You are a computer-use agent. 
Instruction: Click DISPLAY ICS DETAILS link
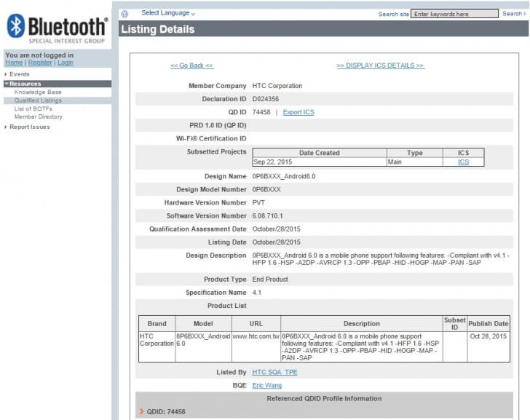380,66
